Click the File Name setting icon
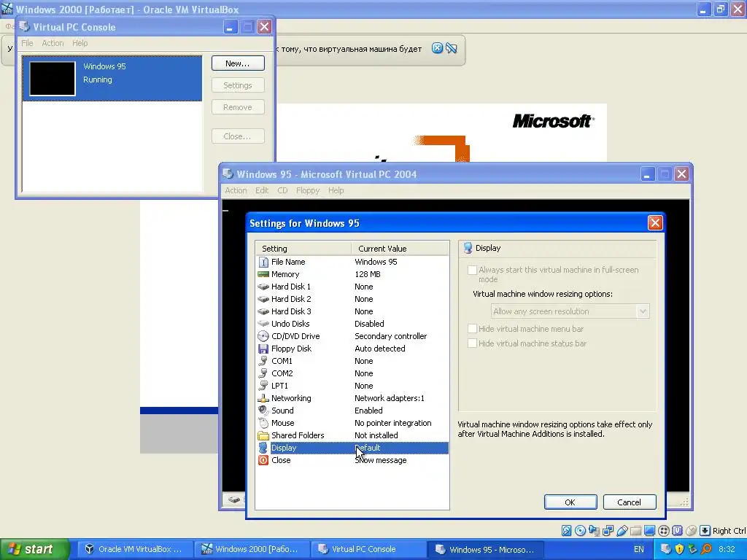Screen dimensions: 747x560 point(263,262)
